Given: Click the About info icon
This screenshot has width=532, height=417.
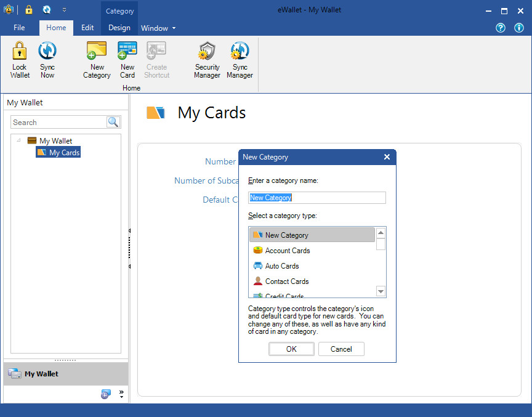Looking at the screenshot, I should [x=519, y=28].
